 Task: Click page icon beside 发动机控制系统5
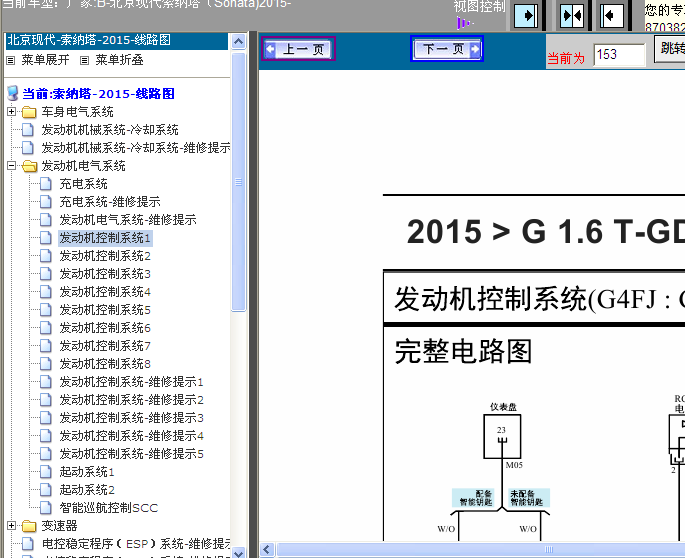point(45,309)
